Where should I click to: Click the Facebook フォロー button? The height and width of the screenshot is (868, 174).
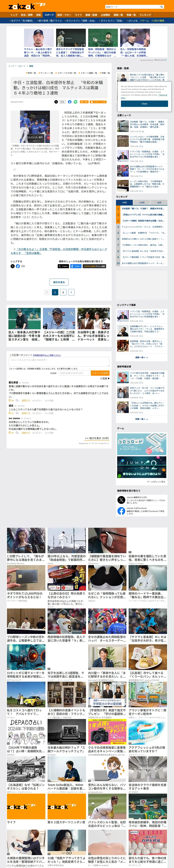76,266
